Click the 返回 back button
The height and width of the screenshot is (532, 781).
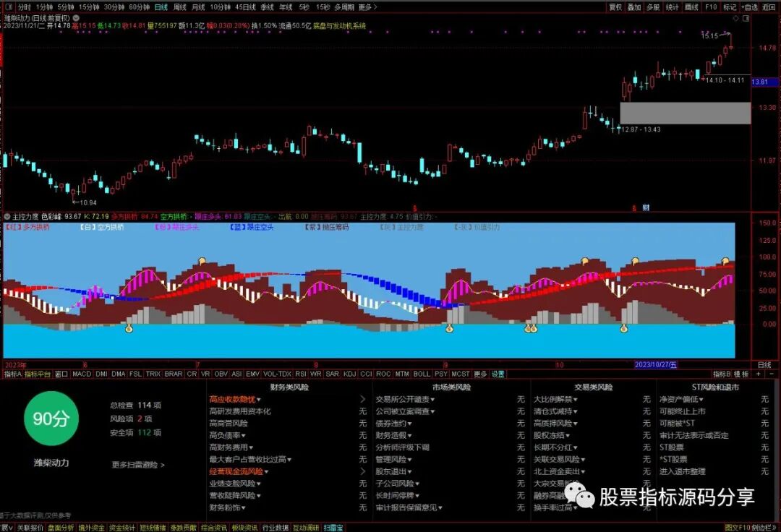[x=769, y=7]
